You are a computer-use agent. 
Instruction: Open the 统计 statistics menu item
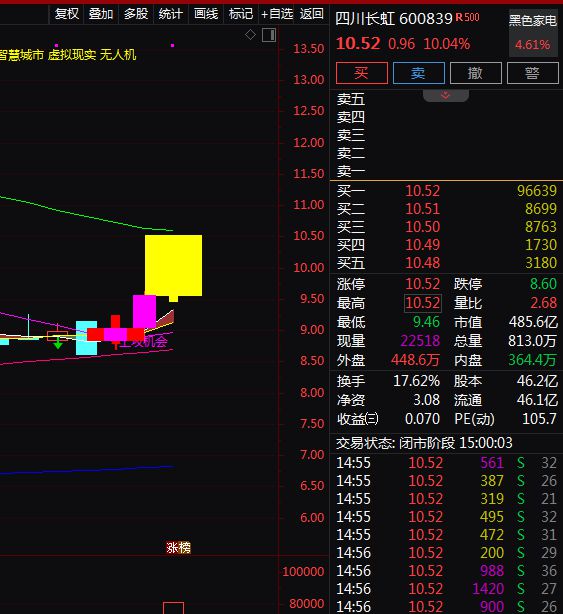[171, 14]
